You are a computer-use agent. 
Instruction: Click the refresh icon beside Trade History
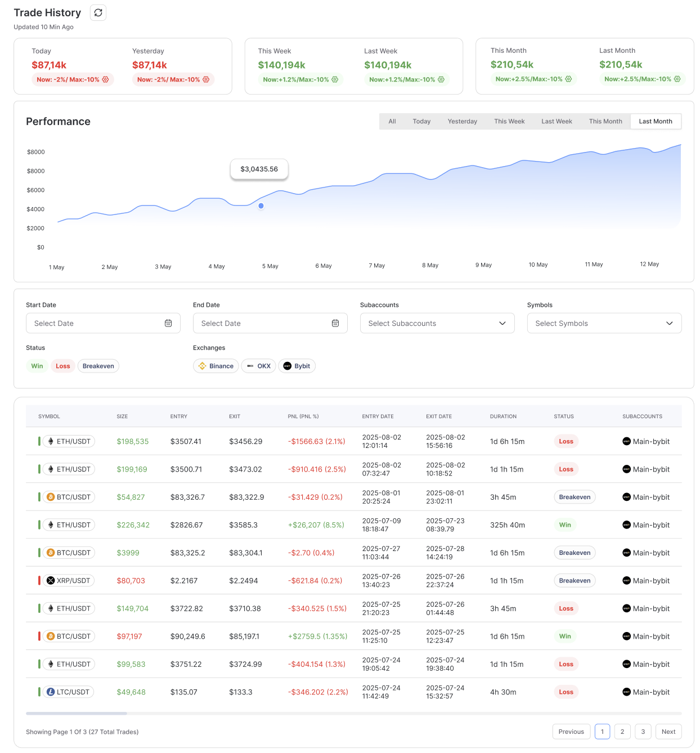[x=98, y=13]
